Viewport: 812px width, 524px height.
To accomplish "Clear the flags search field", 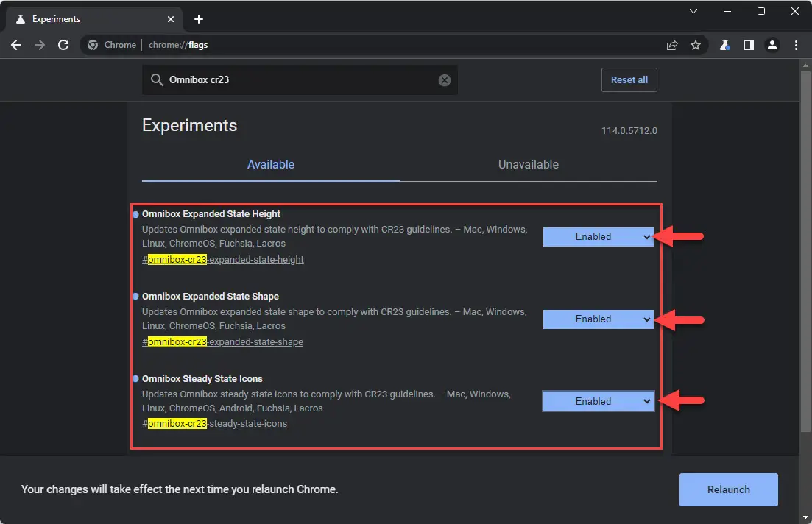I will (x=445, y=80).
